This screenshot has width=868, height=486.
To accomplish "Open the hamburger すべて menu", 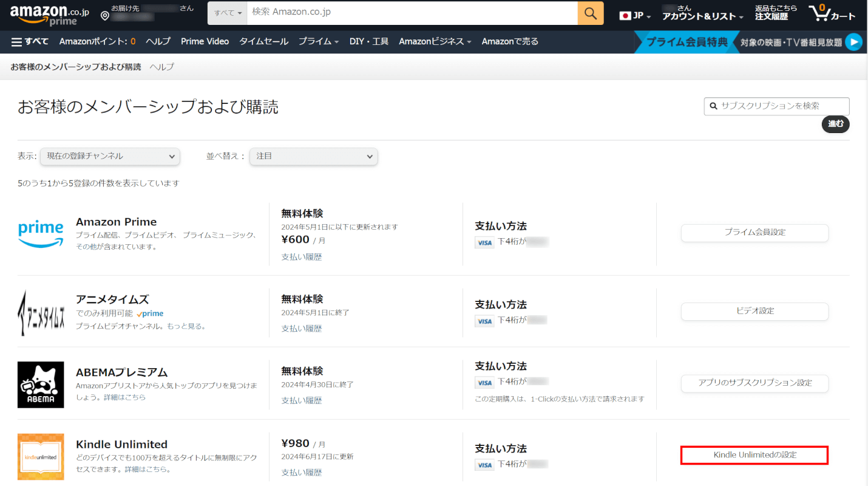I will [x=30, y=41].
